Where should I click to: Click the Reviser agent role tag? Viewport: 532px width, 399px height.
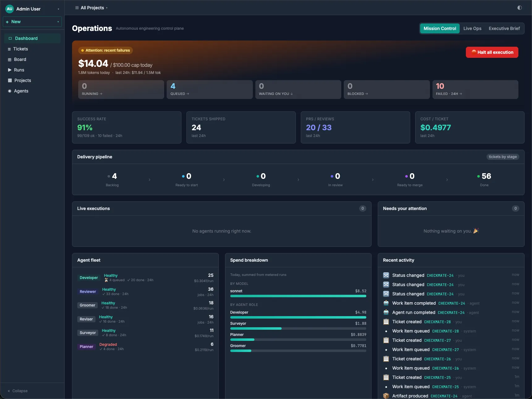click(86, 319)
